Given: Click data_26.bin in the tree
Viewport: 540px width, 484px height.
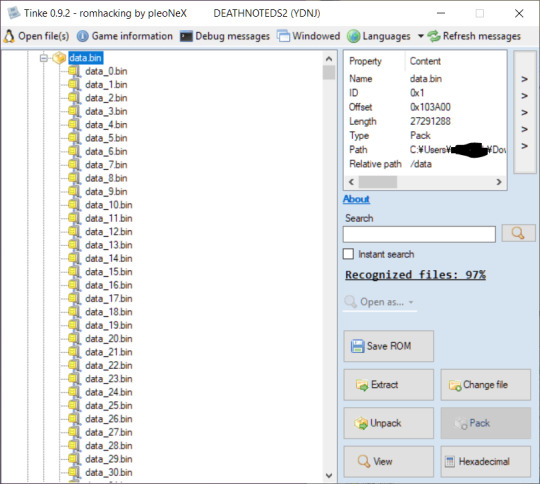Looking at the screenshot, I should [109, 419].
